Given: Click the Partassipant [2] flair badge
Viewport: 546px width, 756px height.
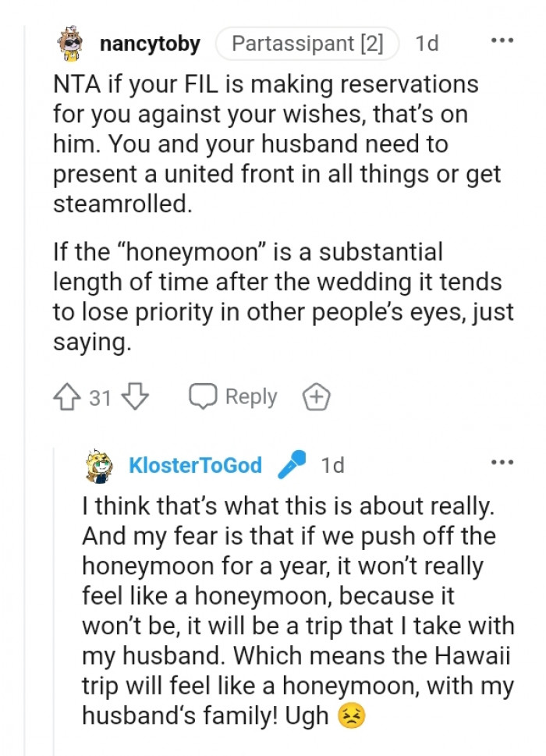Looking at the screenshot, I should coord(307,44).
